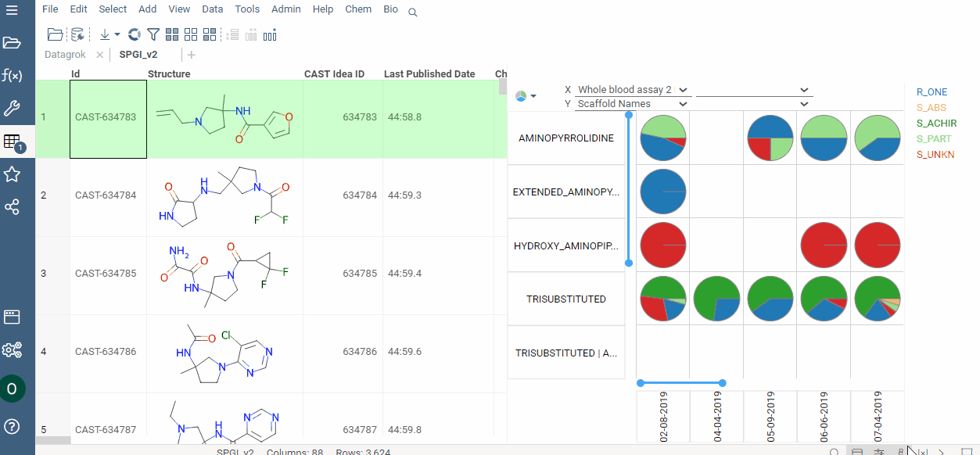Open the Whole blood assay 2 X dropdown
The image size is (980, 455).
pos(682,89)
